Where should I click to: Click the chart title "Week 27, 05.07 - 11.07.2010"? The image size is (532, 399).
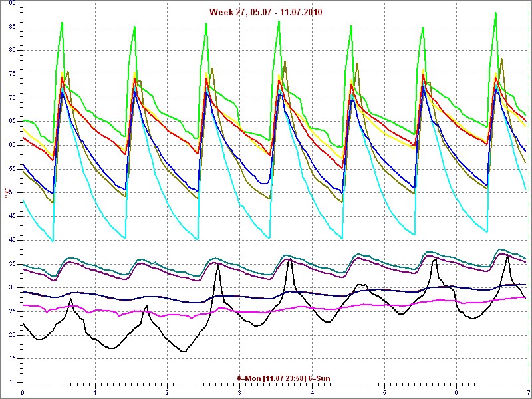pos(265,12)
